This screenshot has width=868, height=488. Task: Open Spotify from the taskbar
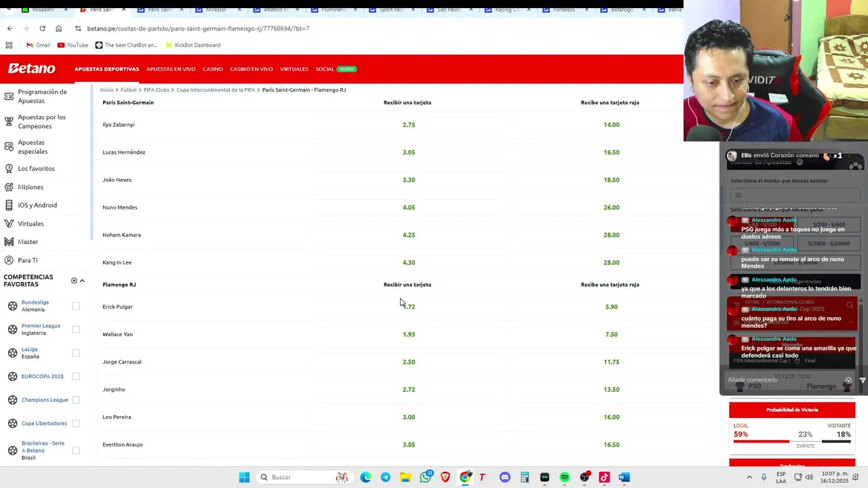pyautogui.click(x=564, y=477)
